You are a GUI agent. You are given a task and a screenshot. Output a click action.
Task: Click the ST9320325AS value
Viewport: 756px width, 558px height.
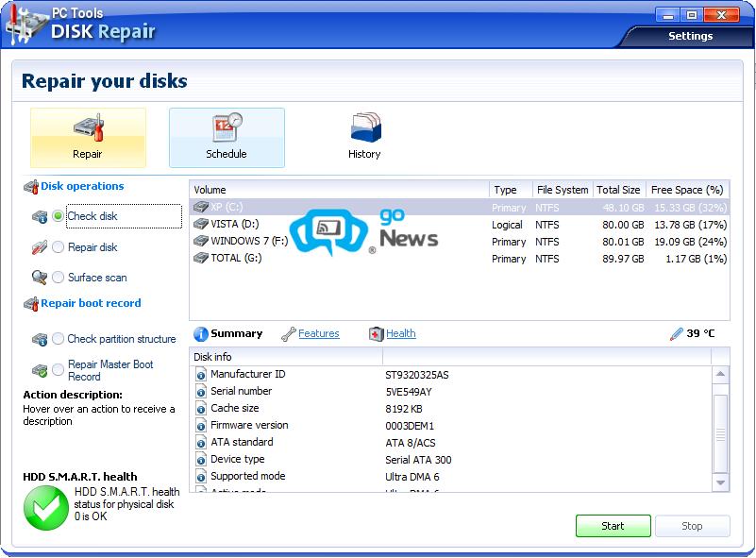417,375
